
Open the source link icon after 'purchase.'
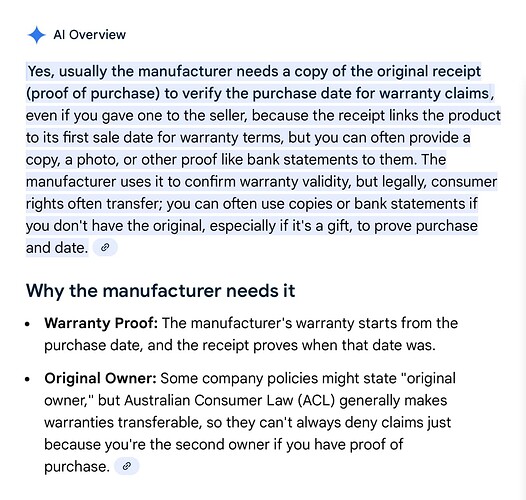pos(127,466)
